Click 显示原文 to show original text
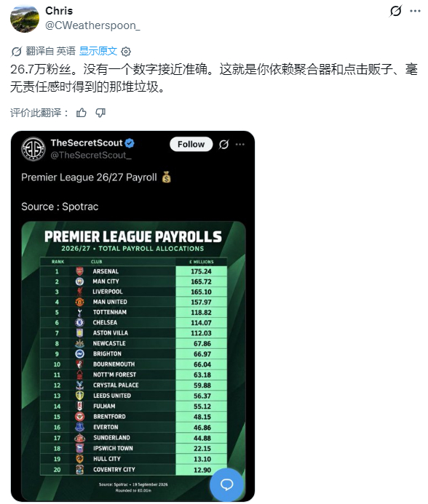This screenshot has height=504, width=428. point(98,51)
